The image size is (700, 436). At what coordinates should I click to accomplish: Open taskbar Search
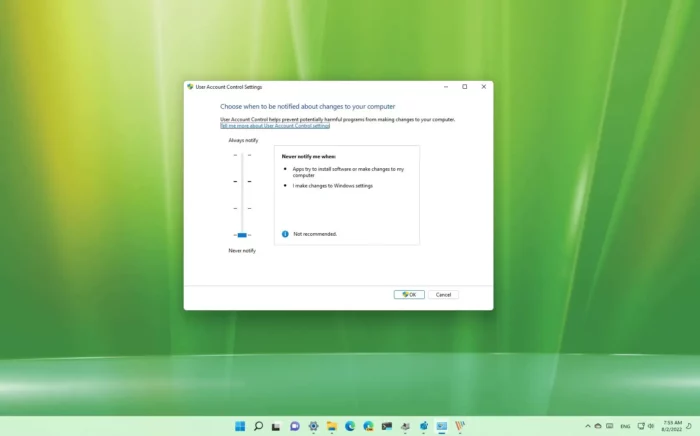(258, 426)
